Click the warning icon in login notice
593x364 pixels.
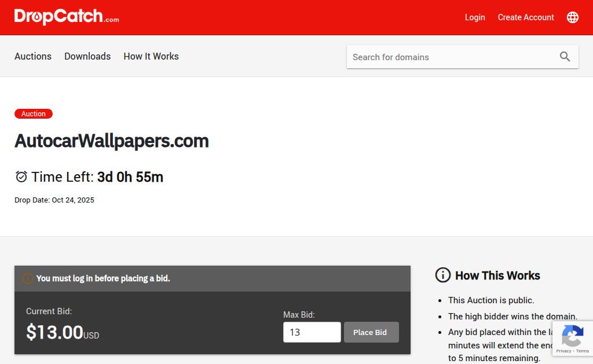click(27, 278)
